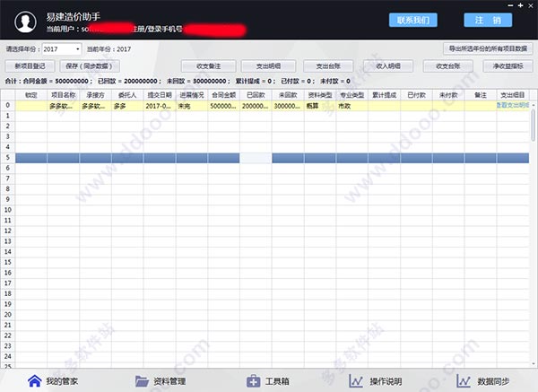Click row 0 contract amount cell 500000...
This screenshot has height=392, width=538.
tap(223, 106)
